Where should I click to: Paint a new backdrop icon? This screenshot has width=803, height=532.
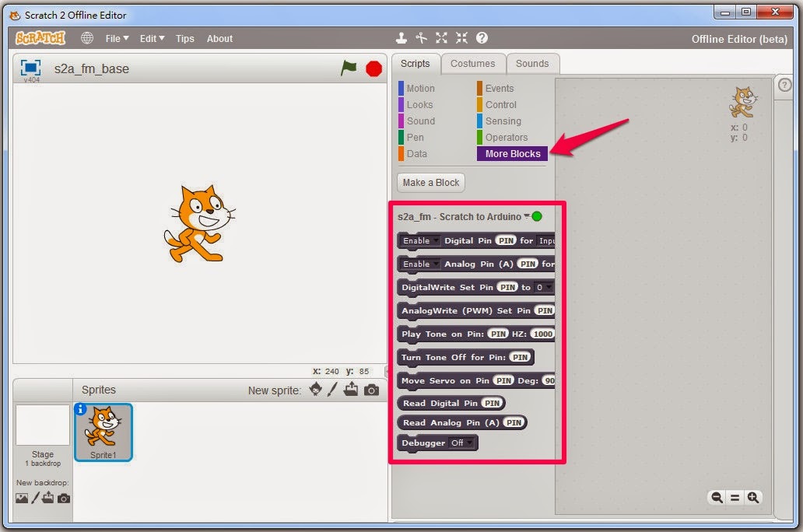(35, 498)
